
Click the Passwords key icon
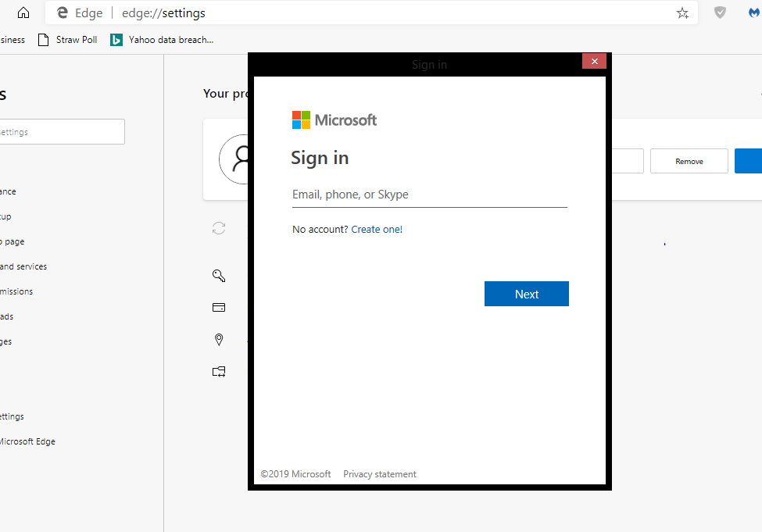tap(219, 276)
